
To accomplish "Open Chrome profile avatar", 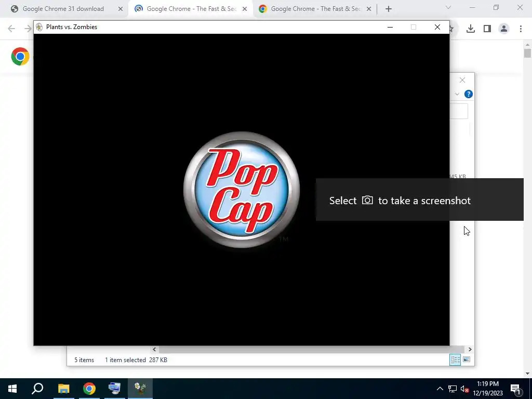I will (504, 29).
